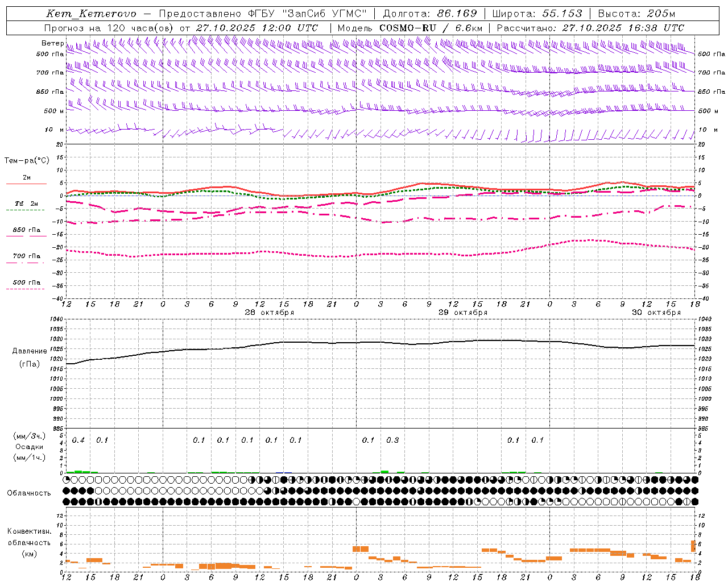Select the Долгота: 86.169 header value

(x=429, y=14)
